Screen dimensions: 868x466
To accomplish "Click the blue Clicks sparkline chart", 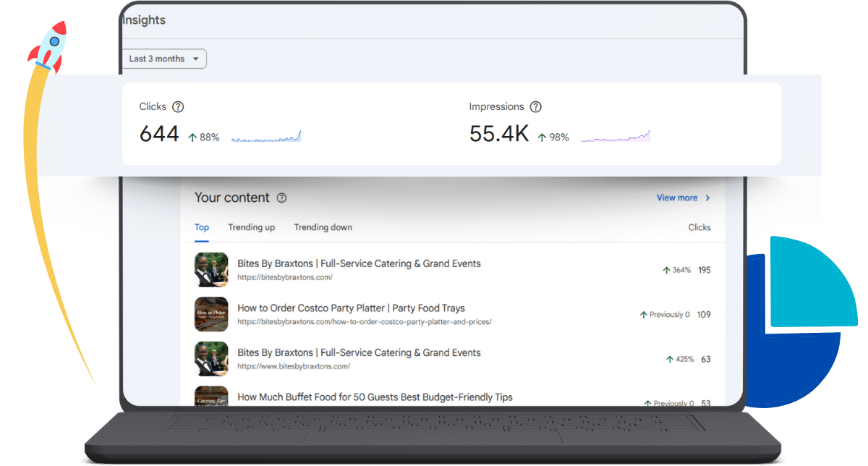I will point(266,137).
